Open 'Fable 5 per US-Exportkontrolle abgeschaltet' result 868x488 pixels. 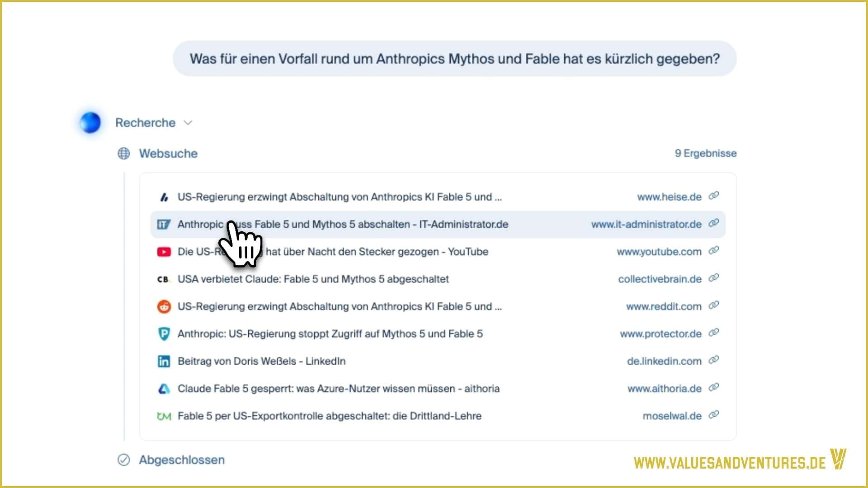[x=330, y=416]
